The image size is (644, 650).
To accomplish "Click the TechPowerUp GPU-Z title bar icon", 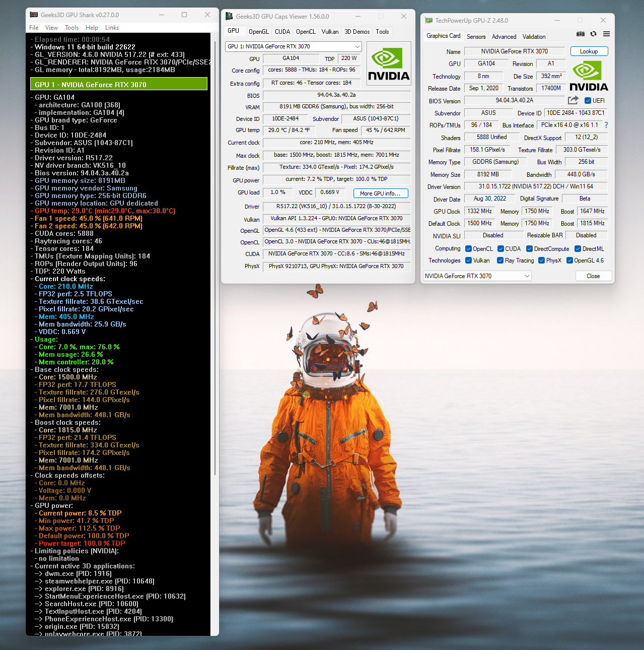I will [x=429, y=20].
